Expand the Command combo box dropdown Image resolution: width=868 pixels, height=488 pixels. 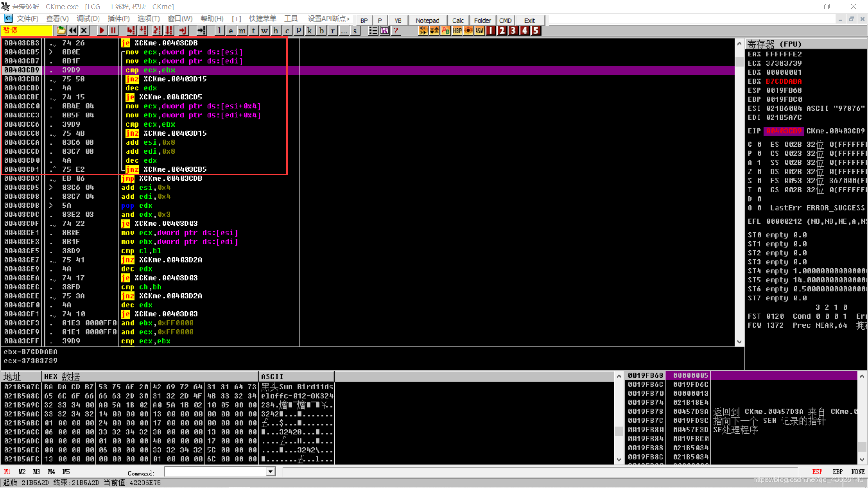point(270,472)
